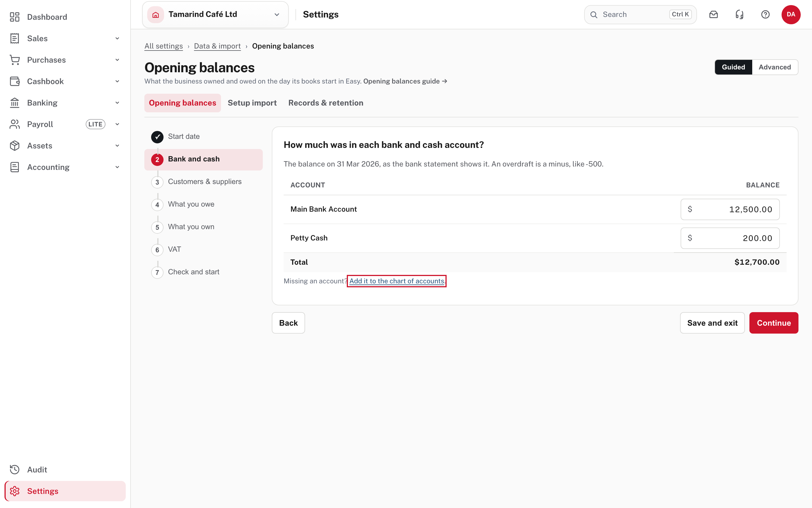Open the Audit history icon
The image size is (812, 508).
point(14,469)
